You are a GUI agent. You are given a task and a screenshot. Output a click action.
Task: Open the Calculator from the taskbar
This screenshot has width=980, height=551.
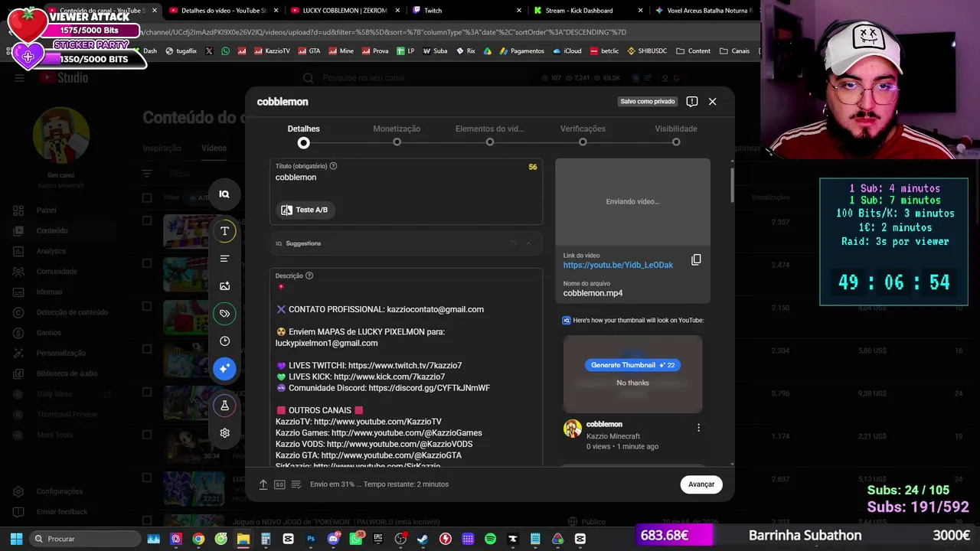(x=266, y=539)
